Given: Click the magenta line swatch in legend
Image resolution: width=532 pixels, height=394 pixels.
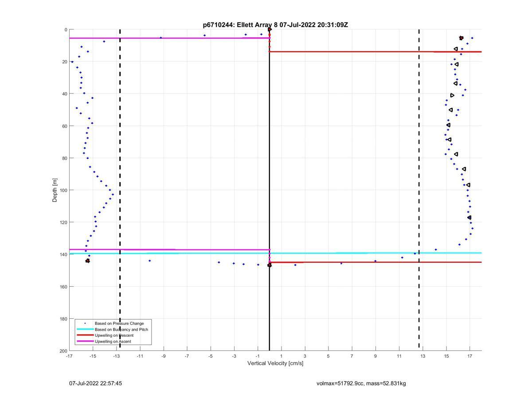Looking at the screenshot, I should coord(85,341).
